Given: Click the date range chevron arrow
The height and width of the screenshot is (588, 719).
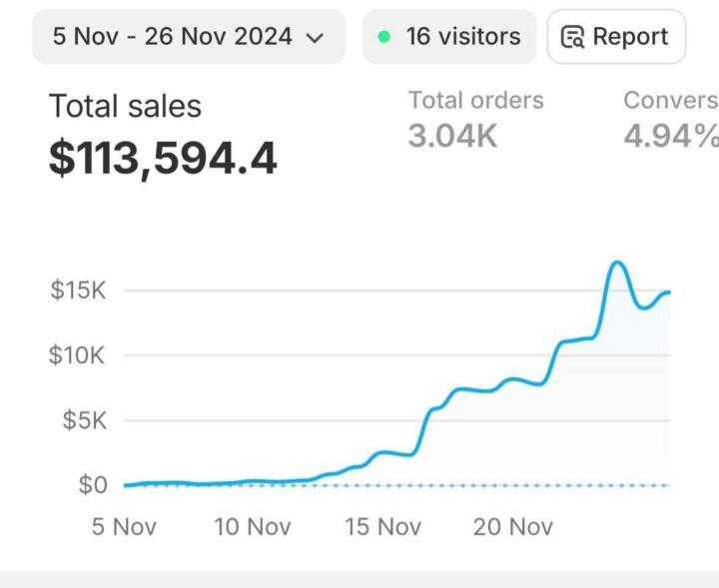Looking at the screenshot, I should 315,38.
